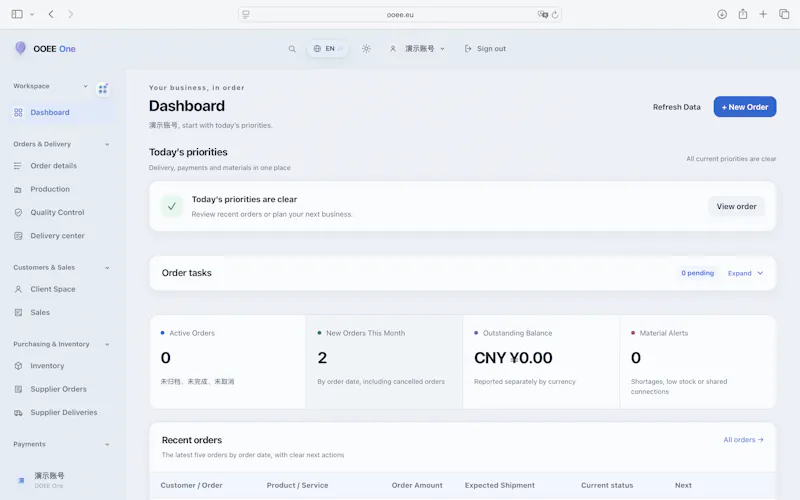The width and height of the screenshot is (800, 500).
Task: Click the Order Amount column header
Action: click(x=417, y=486)
